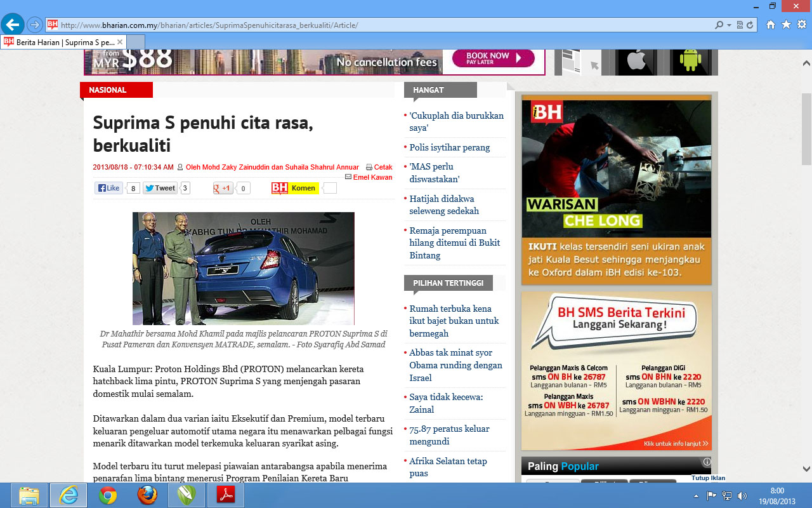
Task: Close the ad via Tutup Iklan
Action: point(708,478)
